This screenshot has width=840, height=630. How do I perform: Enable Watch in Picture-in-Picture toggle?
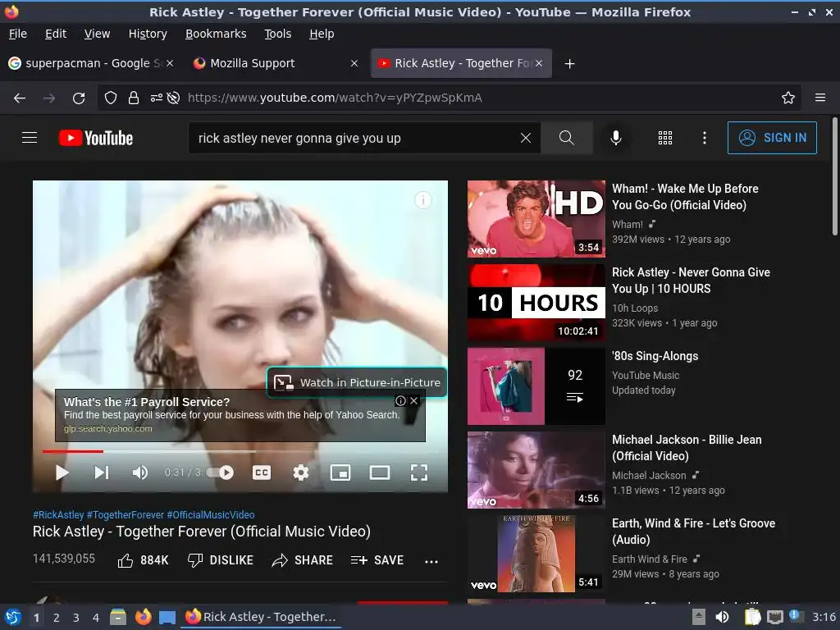pyautogui.click(x=357, y=382)
